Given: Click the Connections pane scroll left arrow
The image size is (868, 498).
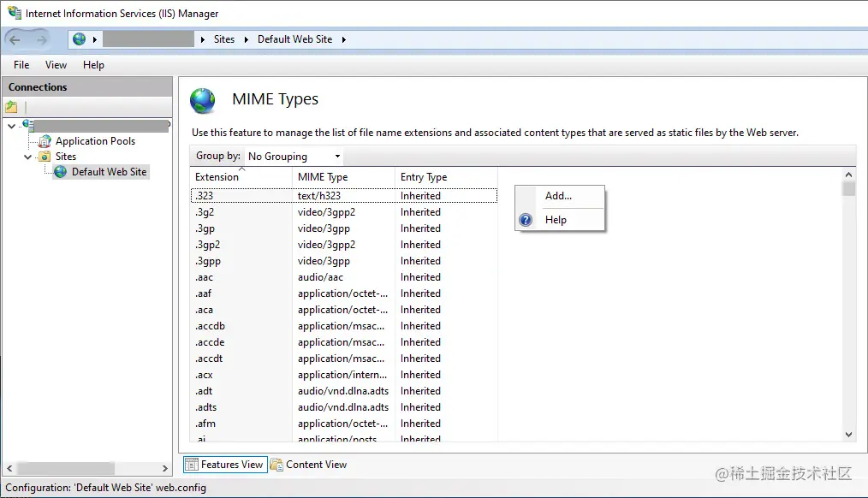Looking at the screenshot, I should tap(9, 469).
